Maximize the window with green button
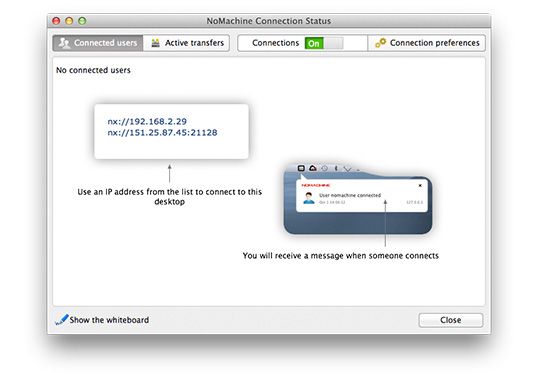Viewport: 552px width, 378px height. point(82,21)
